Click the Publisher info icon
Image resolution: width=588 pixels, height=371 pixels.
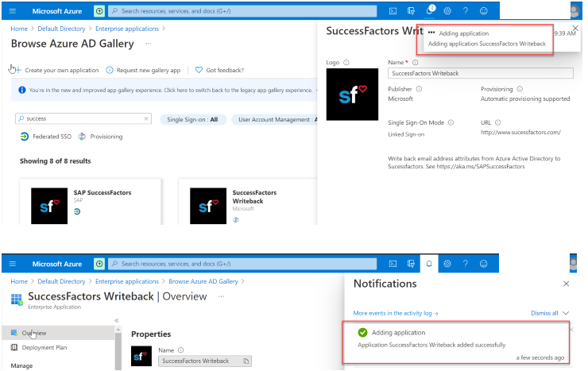[x=420, y=89]
